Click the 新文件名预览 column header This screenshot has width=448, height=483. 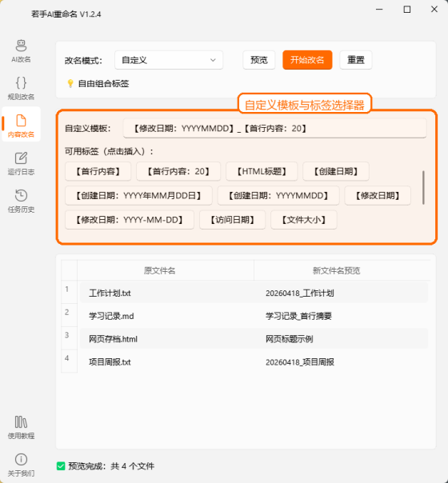[x=342, y=270]
